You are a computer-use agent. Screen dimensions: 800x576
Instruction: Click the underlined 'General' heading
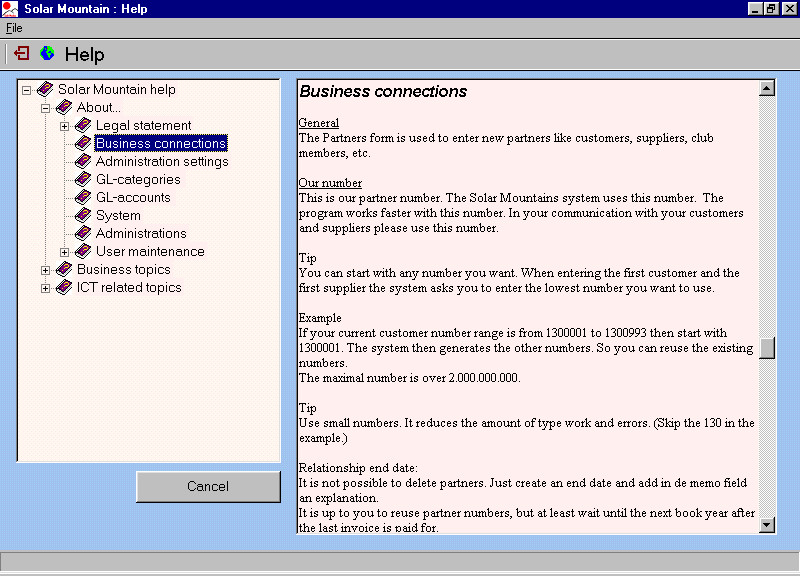pyautogui.click(x=319, y=123)
